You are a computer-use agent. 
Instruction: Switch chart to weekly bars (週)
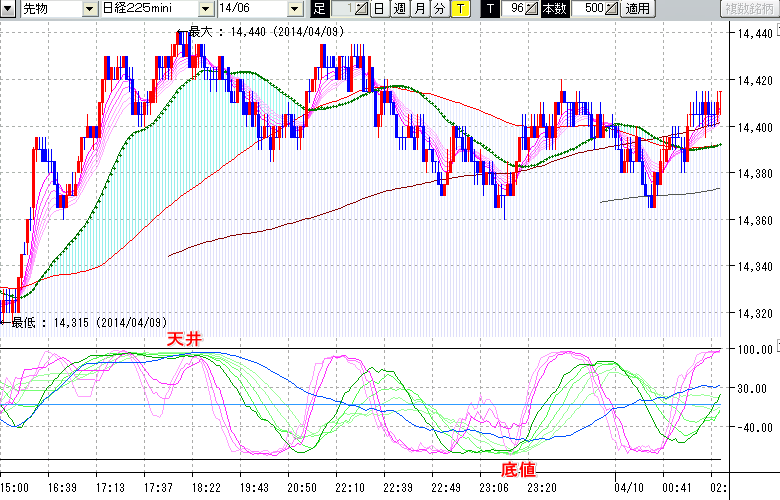[x=399, y=9]
